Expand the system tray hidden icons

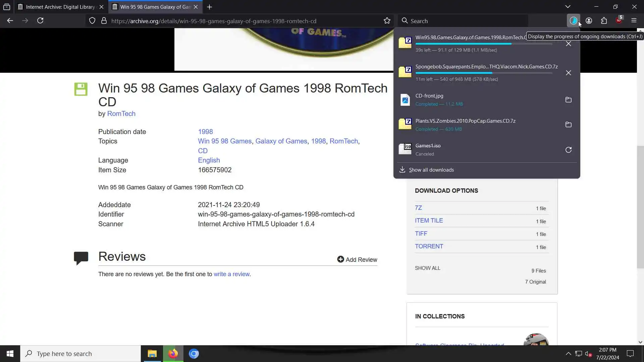click(x=568, y=354)
